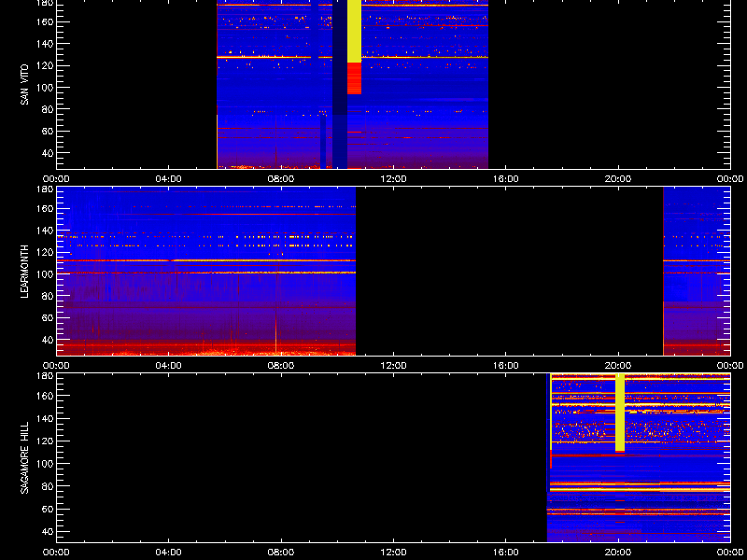Select 08:00 on San Vito time axis
Viewport: 747px width, 560px height.
pyautogui.click(x=281, y=179)
